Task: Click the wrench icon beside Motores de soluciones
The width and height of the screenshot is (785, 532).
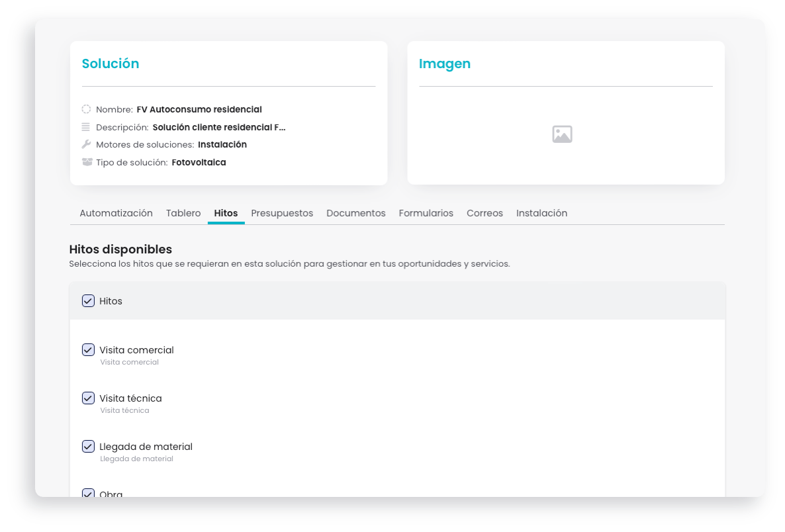Action: (x=86, y=144)
